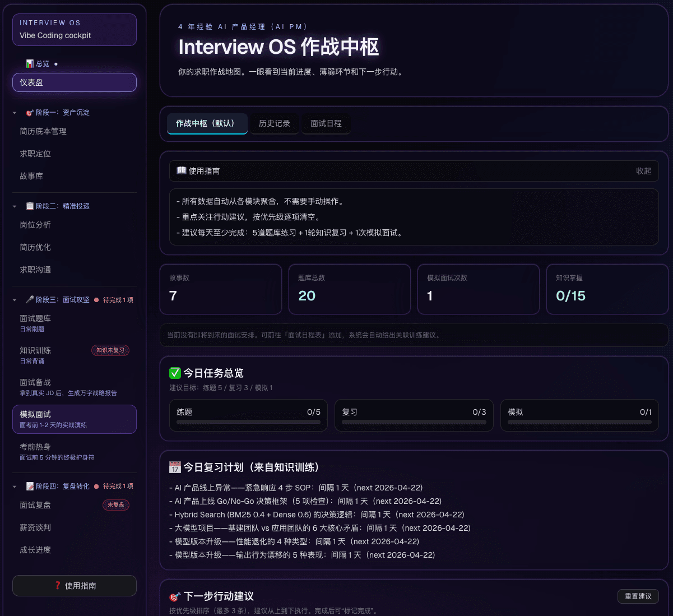The width and height of the screenshot is (673, 616).
Task: Click the 总览 bar chart icon
Action: [30, 64]
